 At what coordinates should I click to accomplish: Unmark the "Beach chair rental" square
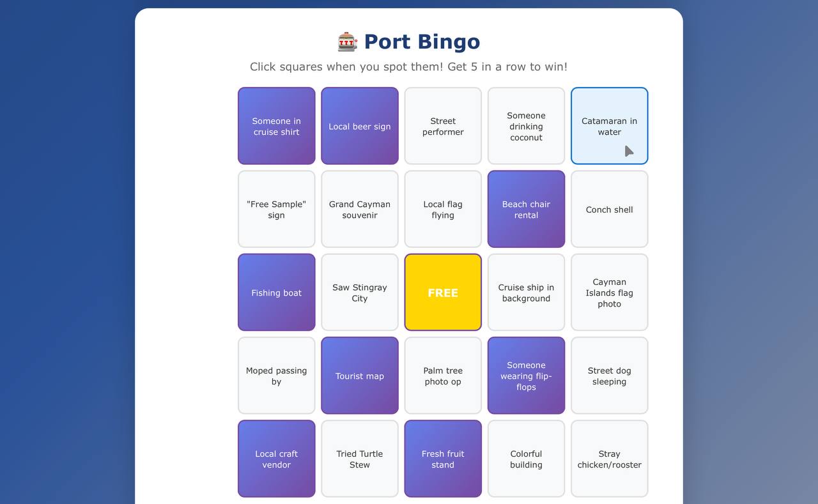525,209
